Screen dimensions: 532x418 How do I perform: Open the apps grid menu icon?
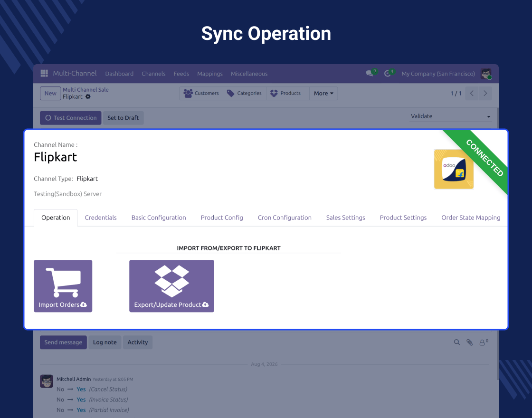coord(44,73)
